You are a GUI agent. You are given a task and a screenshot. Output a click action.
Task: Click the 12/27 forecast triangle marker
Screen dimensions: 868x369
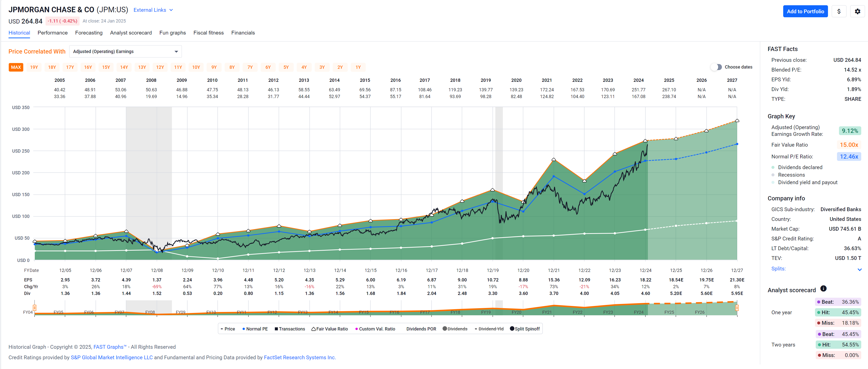(737, 121)
